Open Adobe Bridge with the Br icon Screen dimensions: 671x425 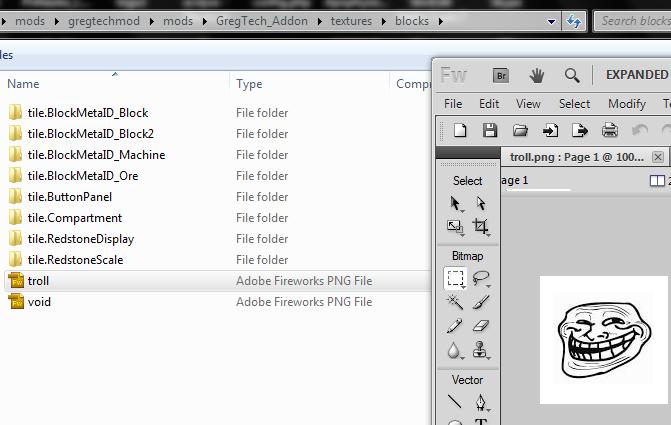tap(501, 75)
